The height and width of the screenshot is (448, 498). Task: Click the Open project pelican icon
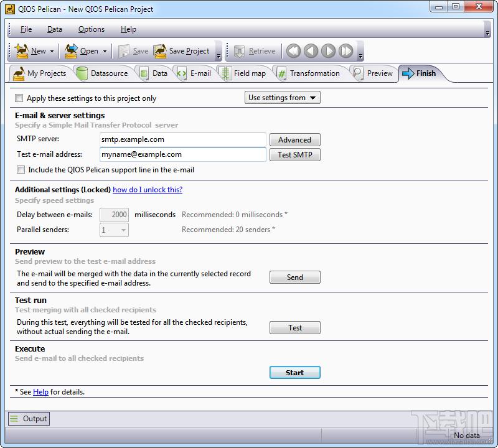71,51
